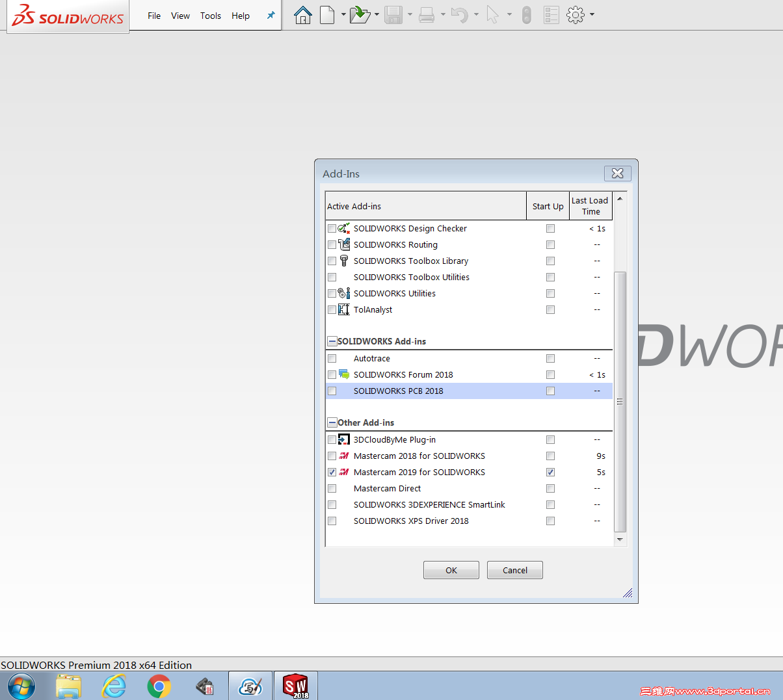Click the Undo arrow icon
This screenshot has height=700, width=783.
coord(460,14)
